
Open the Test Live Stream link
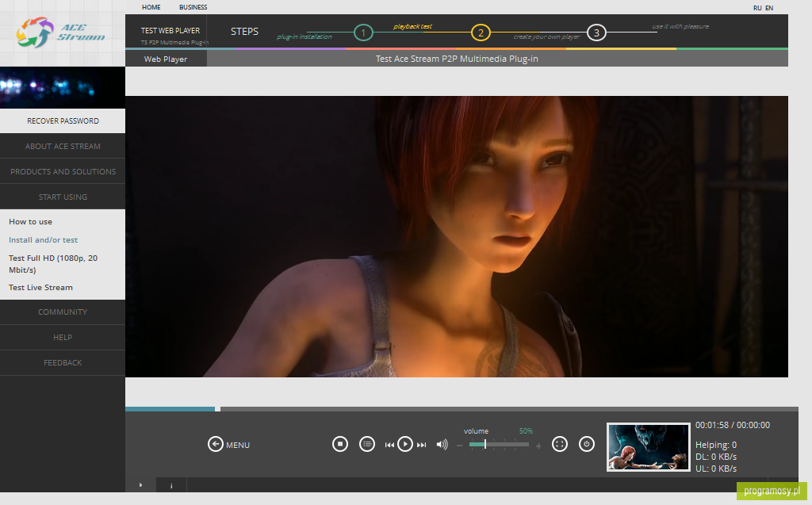coord(40,288)
